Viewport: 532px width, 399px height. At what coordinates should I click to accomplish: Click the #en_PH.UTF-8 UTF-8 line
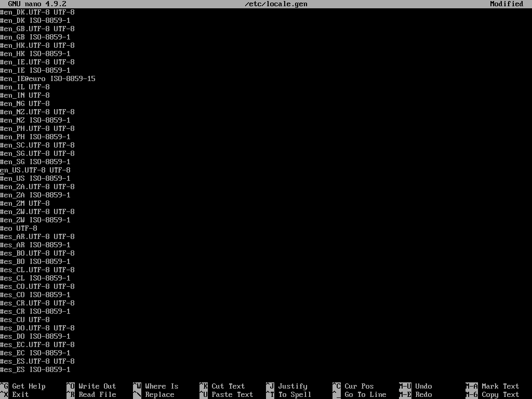point(37,129)
